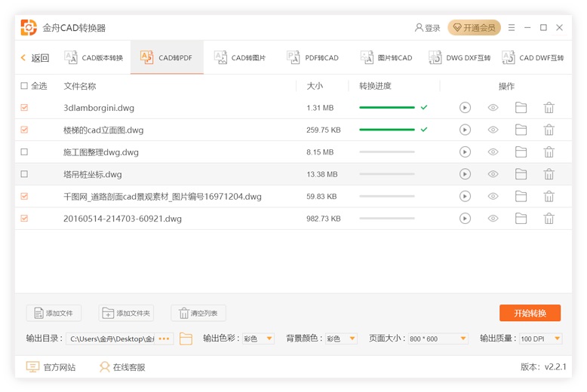Click play icon for 楼梯的cad立面图.dwg
Viewport: 587px width, 392px height.
pyautogui.click(x=465, y=130)
